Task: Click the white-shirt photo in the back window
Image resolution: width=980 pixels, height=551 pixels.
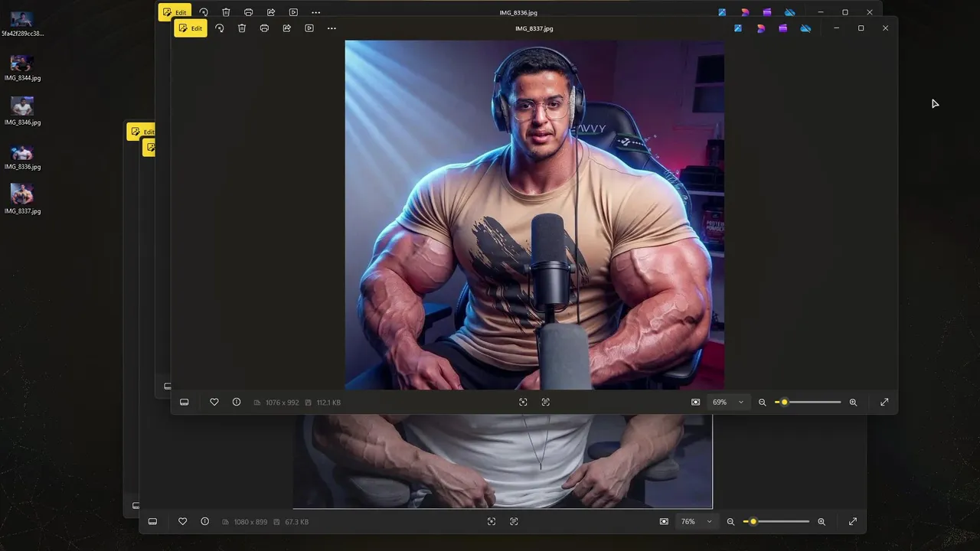Action: coord(503,461)
